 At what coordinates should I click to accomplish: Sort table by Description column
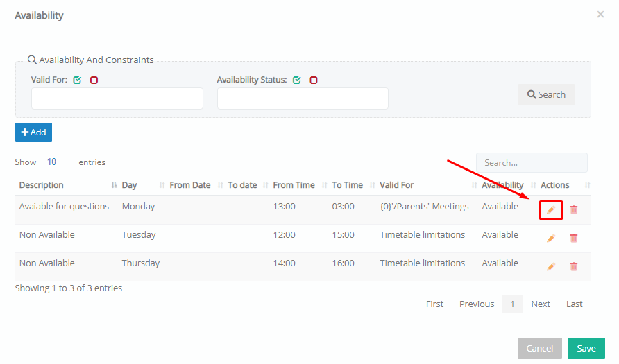coord(68,185)
